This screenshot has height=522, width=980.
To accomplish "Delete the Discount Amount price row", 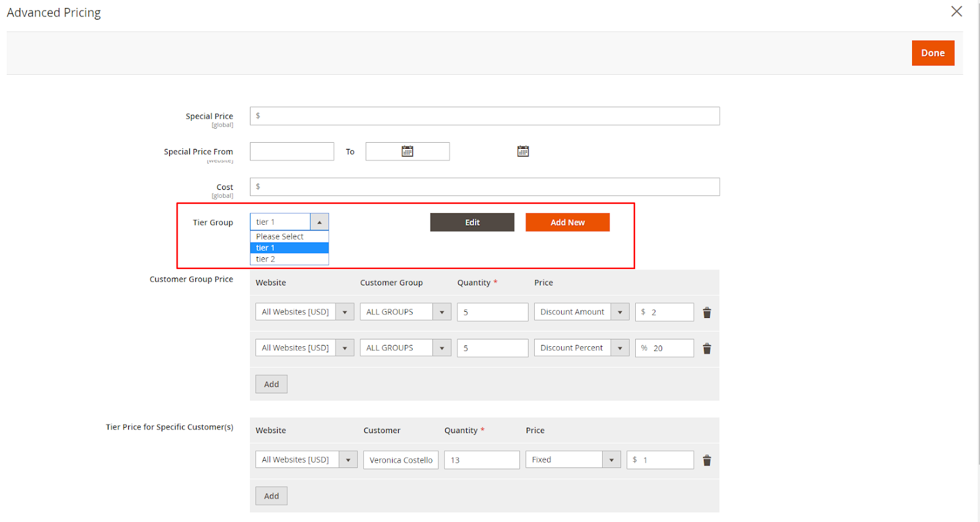I will tap(706, 312).
